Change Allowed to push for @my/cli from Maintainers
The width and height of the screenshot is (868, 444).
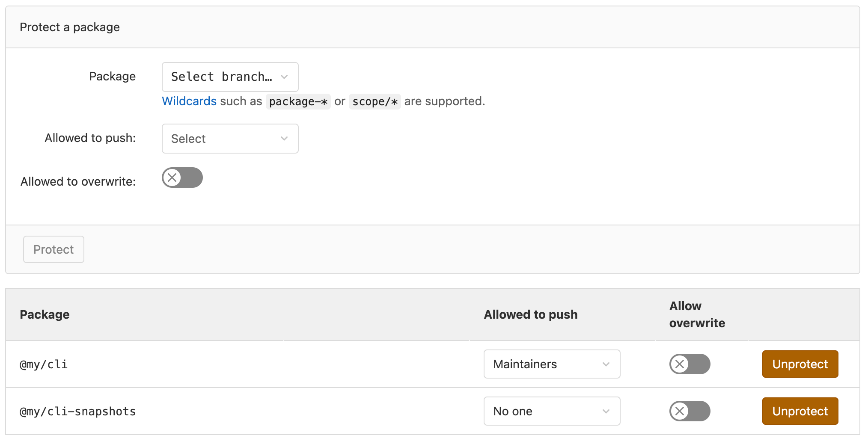(x=552, y=364)
